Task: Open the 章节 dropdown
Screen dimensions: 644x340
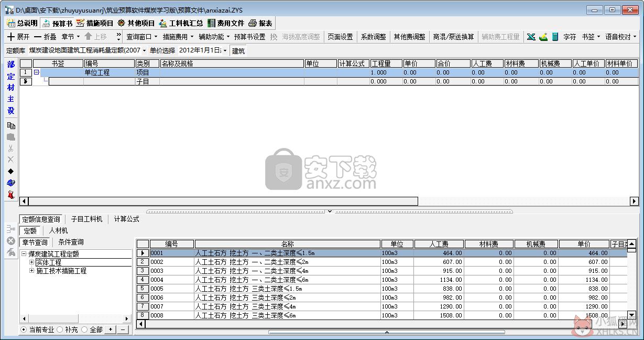Action: pos(71,37)
